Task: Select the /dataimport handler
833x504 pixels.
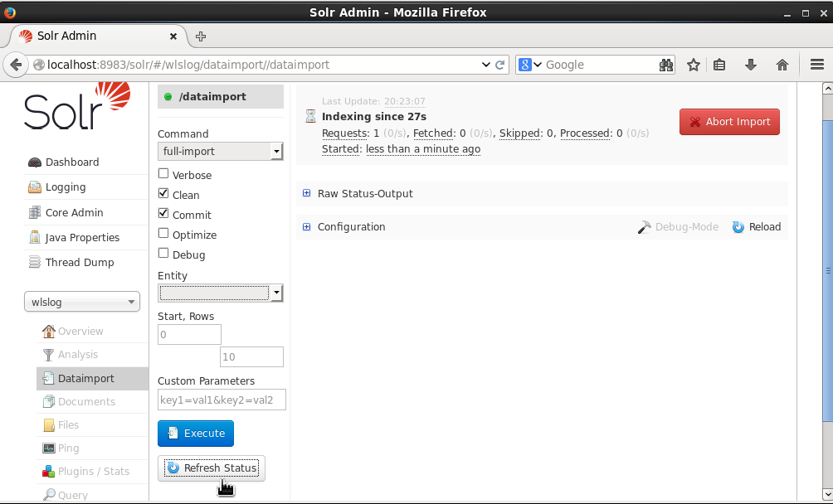Action: (x=221, y=96)
